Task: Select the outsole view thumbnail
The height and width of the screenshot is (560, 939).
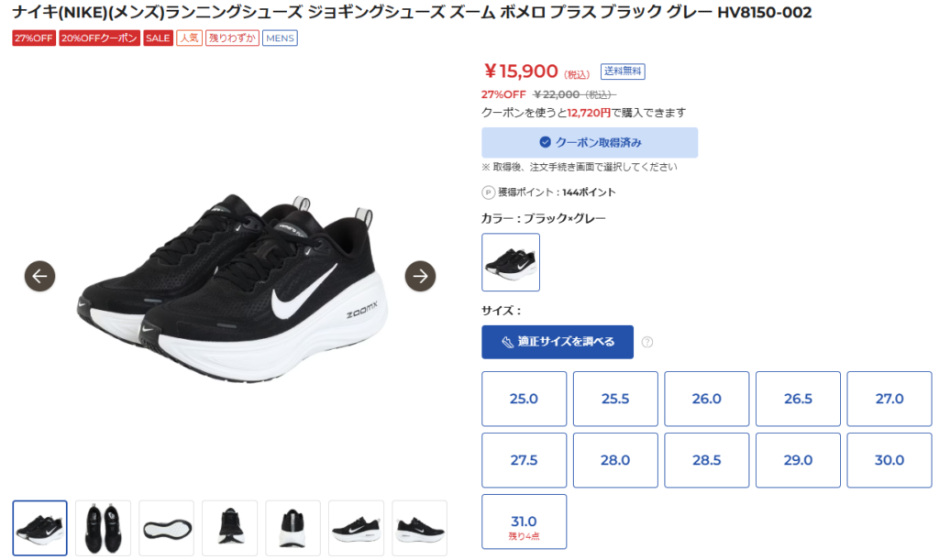Action: [x=167, y=528]
